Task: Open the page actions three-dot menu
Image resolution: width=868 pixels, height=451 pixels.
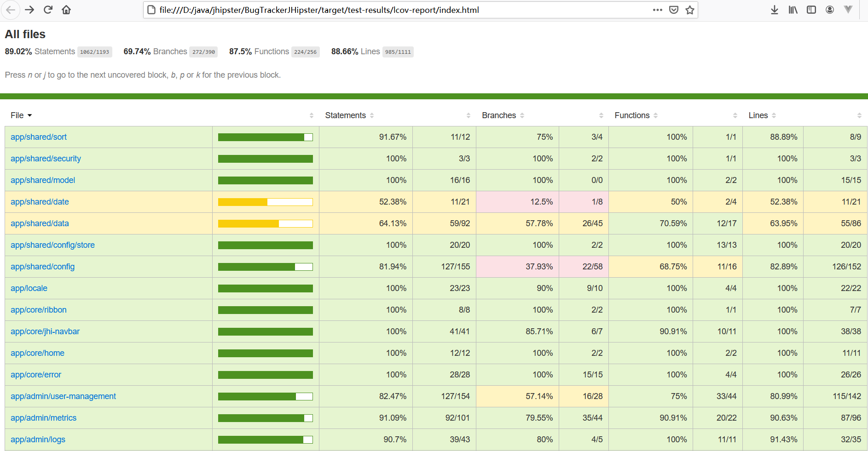Action: coord(657,10)
